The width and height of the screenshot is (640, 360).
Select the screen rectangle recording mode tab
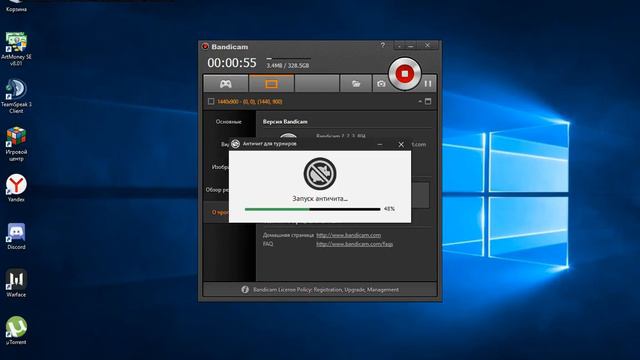pyautogui.click(x=271, y=84)
